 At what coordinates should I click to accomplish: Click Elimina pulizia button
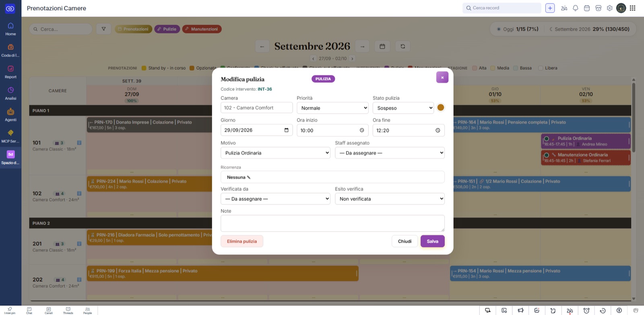coord(242,241)
